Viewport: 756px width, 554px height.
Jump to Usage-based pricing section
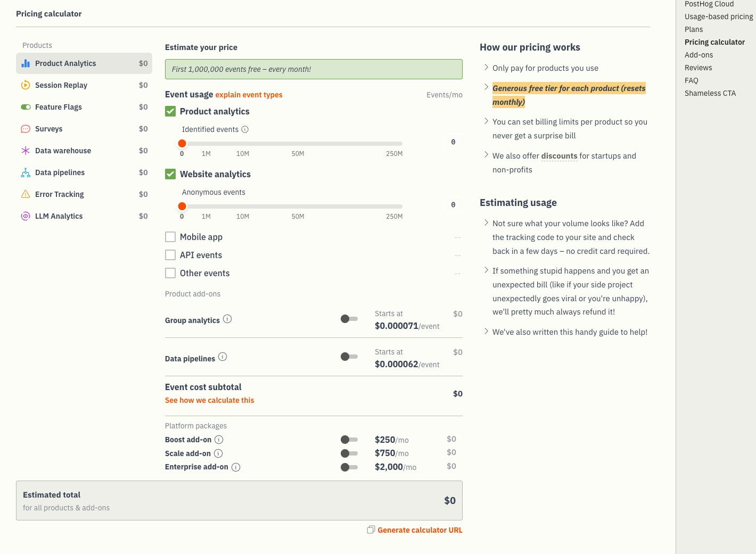click(719, 16)
